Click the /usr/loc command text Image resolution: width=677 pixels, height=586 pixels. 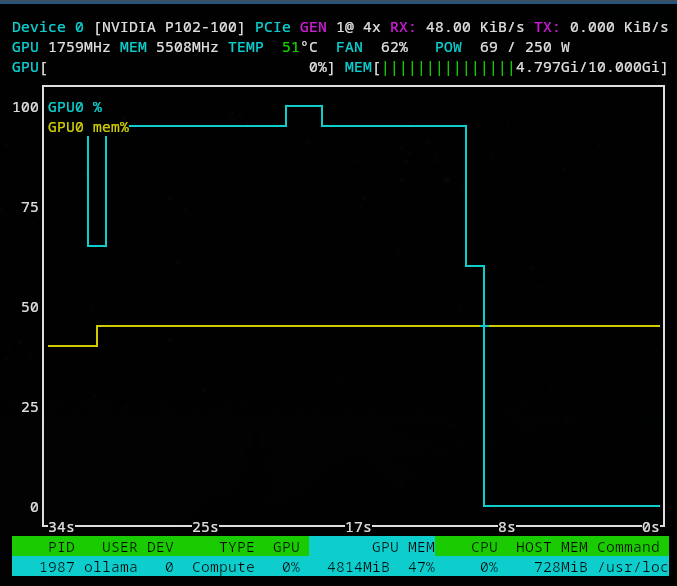(633, 567)
